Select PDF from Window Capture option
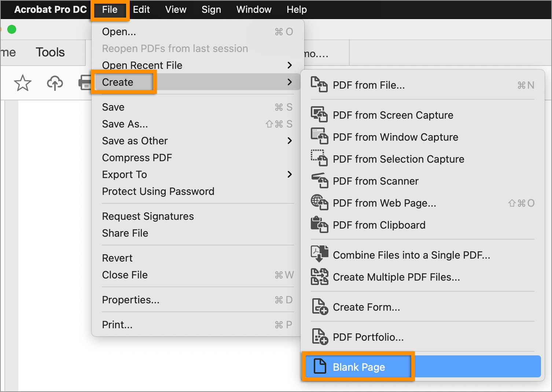The image size is (552, 392). [x=395, y=137]
